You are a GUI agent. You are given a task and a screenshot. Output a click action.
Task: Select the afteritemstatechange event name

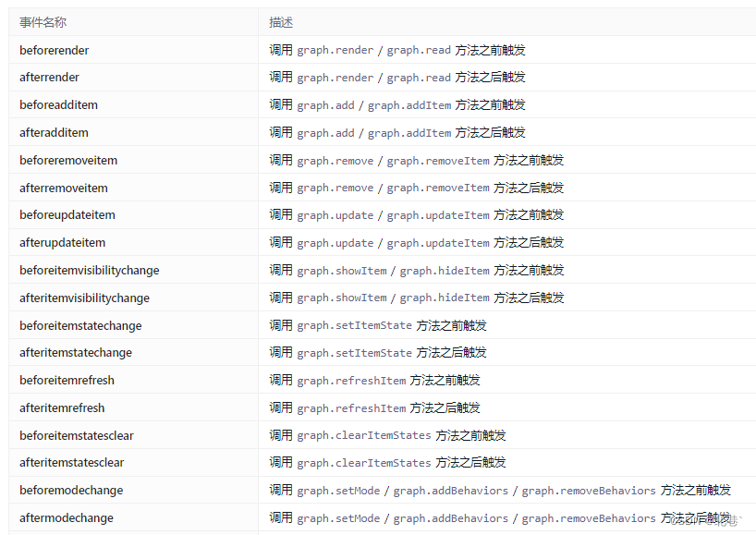click(76, 352)
